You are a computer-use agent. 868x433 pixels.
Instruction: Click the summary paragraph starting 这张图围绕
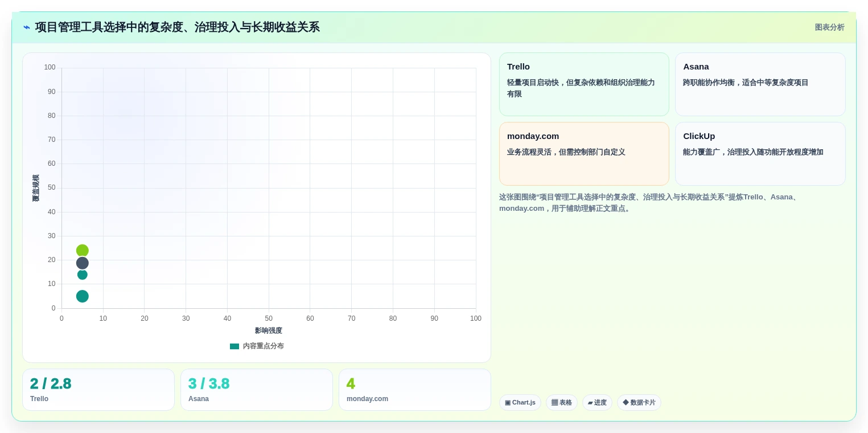[x=649, y=203]
